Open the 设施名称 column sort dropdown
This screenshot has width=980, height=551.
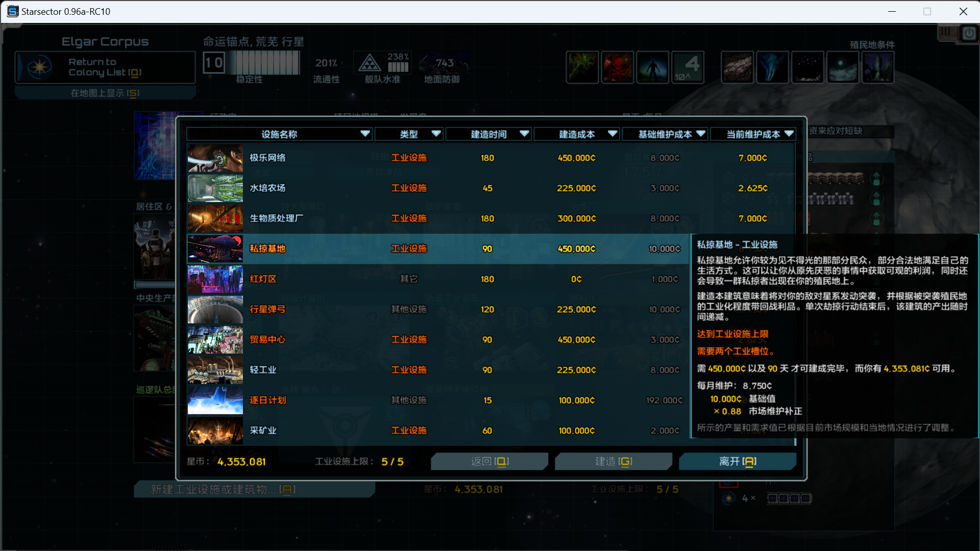(365, 134)
